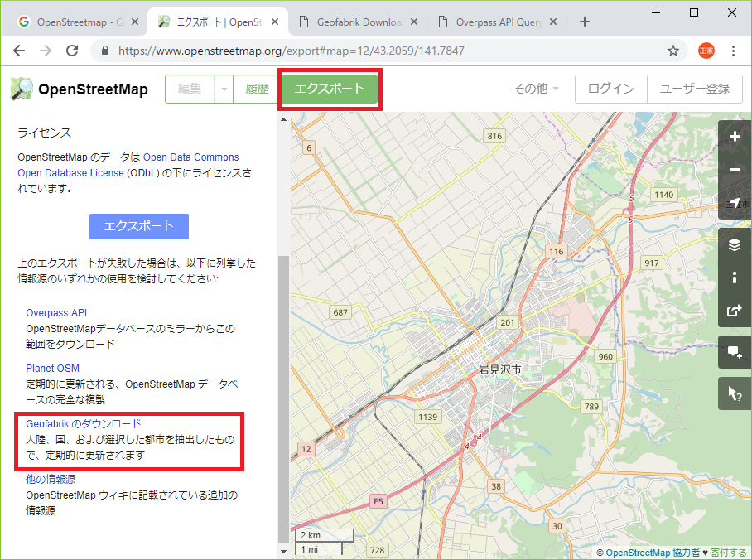Click the 寄付する donate link

pyautogui.click(x=728, y=553)
